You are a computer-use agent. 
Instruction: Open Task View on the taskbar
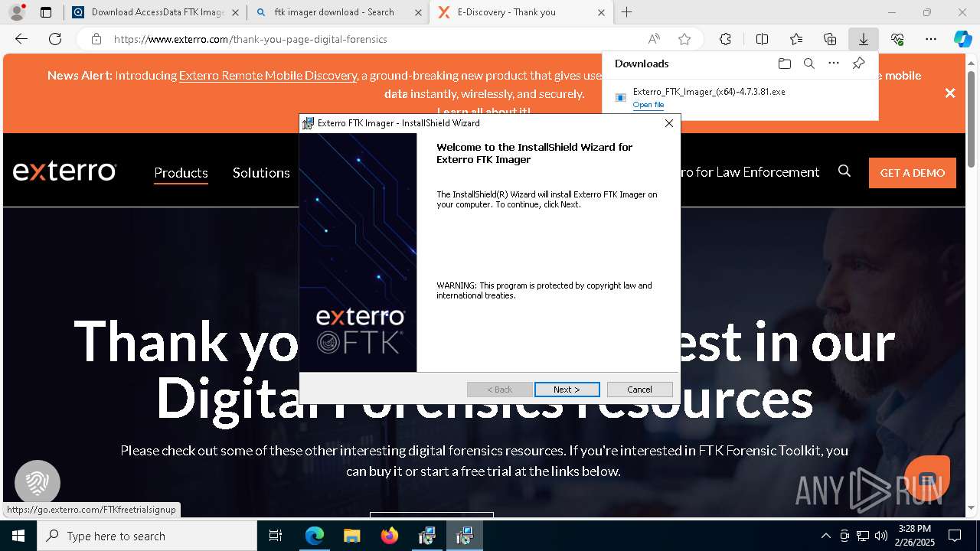(276, 536)
